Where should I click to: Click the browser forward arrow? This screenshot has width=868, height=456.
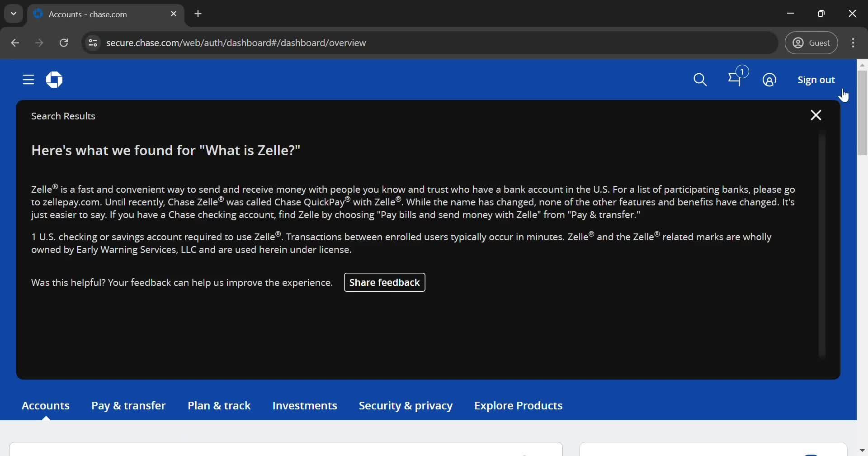click(x=39, y=43)
